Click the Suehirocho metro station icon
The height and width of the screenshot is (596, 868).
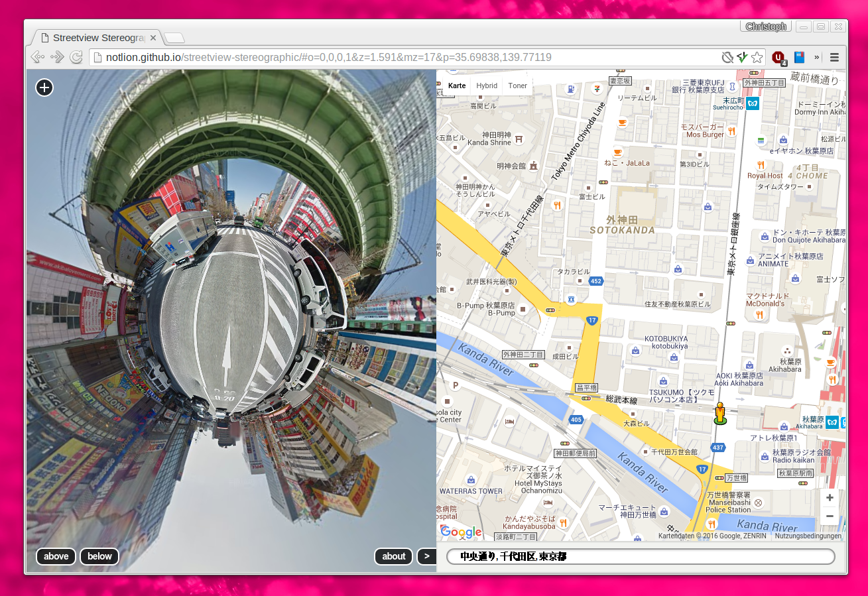pos(752,103)
